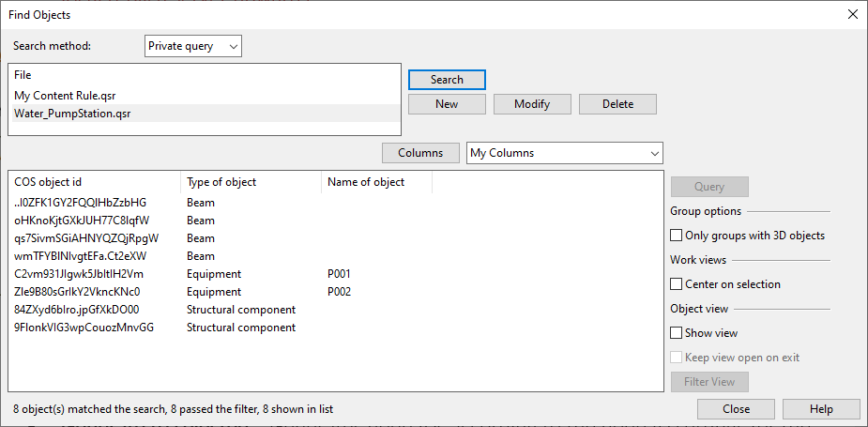868x427 pixels.
Task: Click the New query button
Action: [447, 104]
